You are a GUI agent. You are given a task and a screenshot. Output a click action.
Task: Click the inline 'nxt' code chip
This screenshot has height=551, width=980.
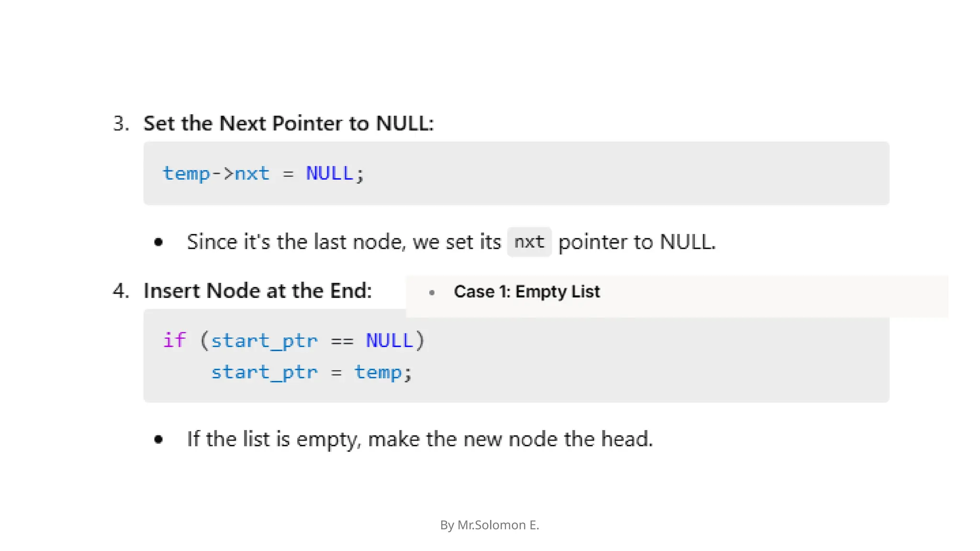(529, 242)
